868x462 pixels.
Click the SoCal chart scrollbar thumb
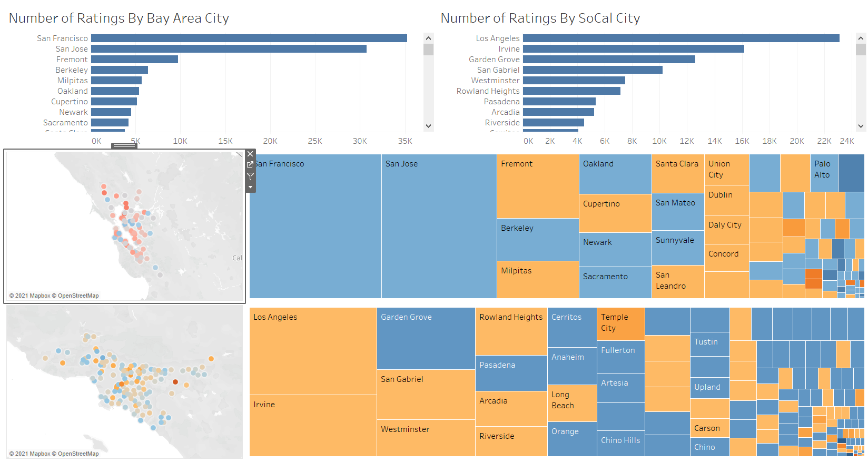click(x=861, y=50)
